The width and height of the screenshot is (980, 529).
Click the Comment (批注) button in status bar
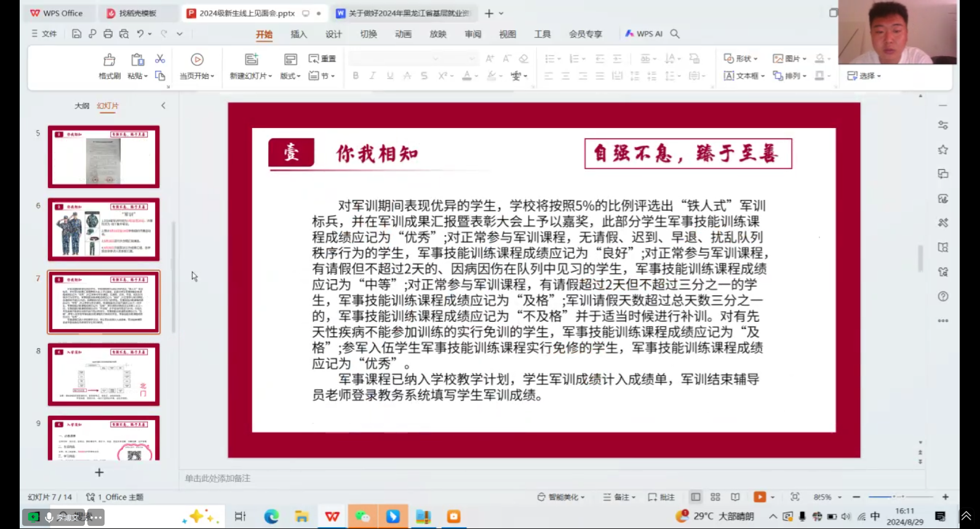click(662, 497)
